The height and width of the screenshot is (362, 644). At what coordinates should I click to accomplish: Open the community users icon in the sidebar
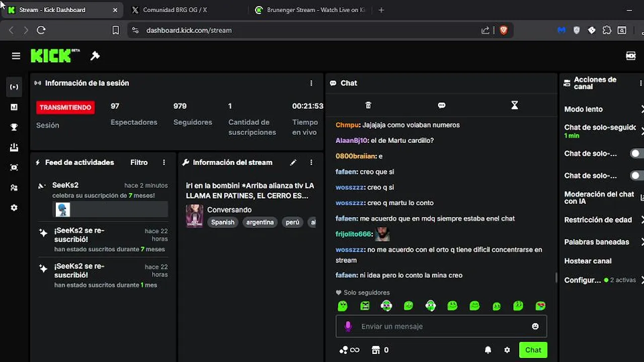point(14,188)
